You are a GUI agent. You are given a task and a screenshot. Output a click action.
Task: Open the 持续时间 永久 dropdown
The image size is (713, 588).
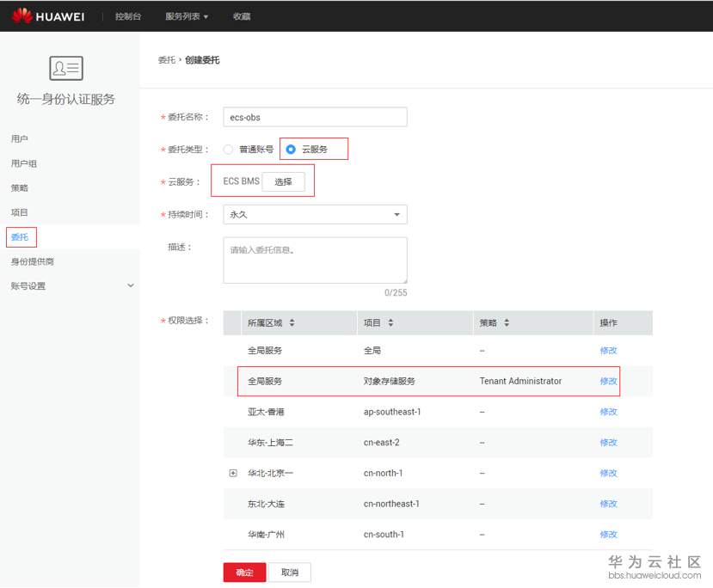click(x=315, y=214)
